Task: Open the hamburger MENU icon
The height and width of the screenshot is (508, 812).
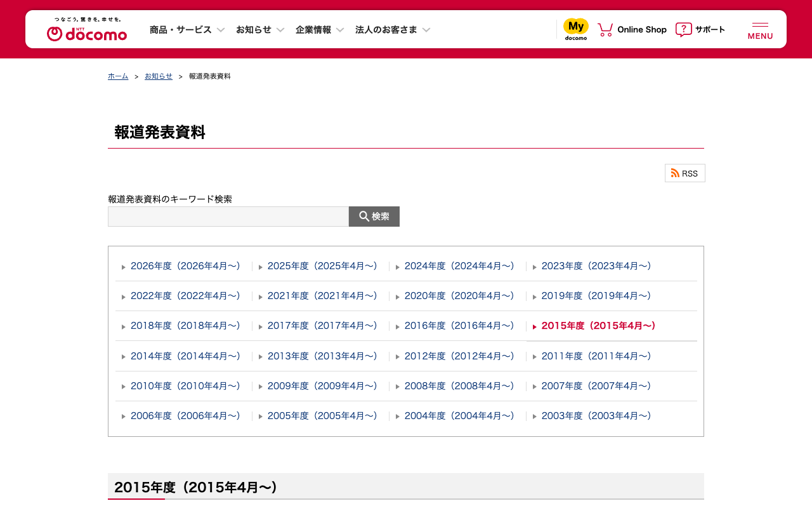Action: pyautogui.click(x=760, y=30)
